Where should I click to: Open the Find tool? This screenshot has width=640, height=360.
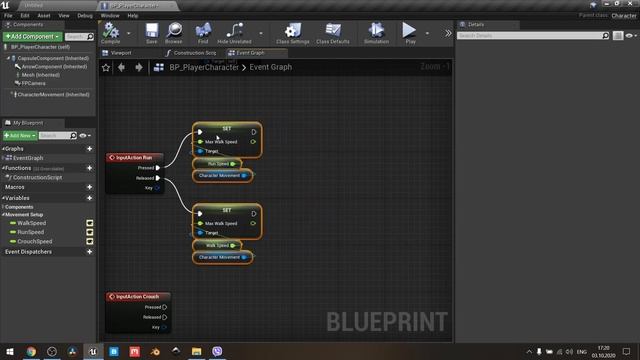click(203, 33)
